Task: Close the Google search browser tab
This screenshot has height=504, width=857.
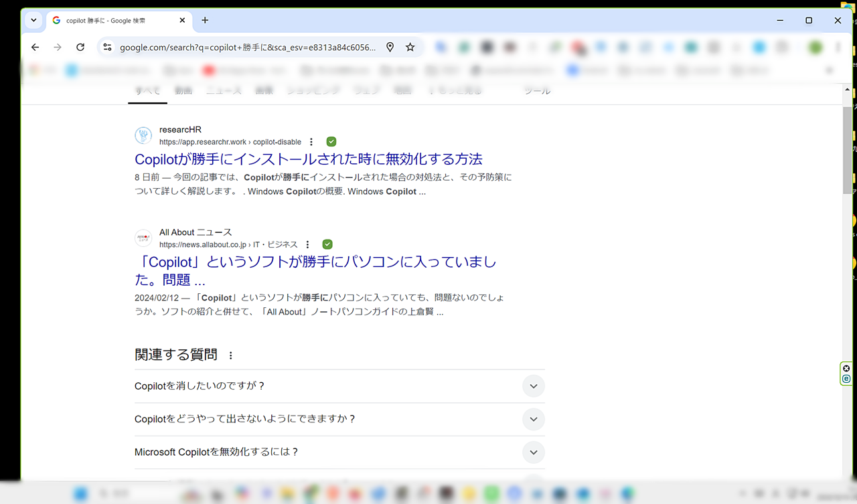Action: pos(182,20)
